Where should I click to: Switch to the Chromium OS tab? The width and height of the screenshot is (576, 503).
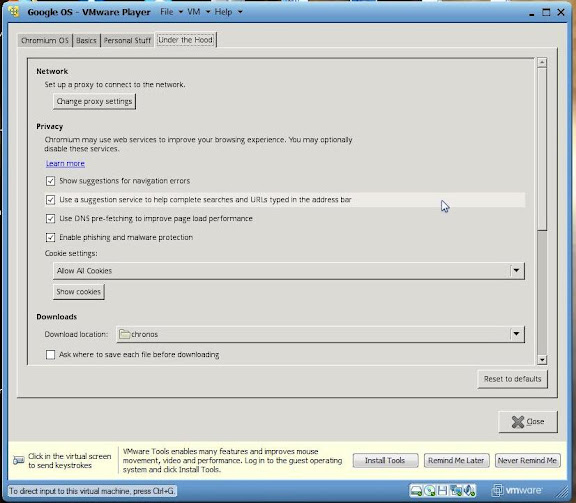(x=45, y=40)
